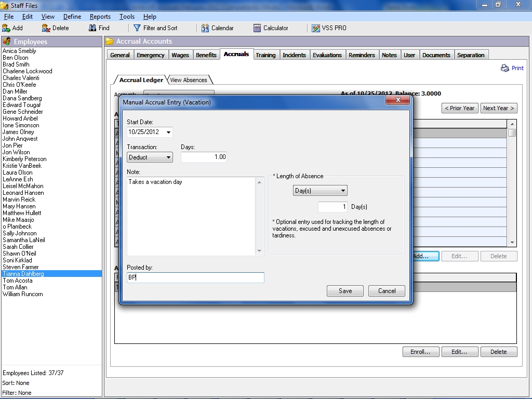Click the Next Year button

498,108
